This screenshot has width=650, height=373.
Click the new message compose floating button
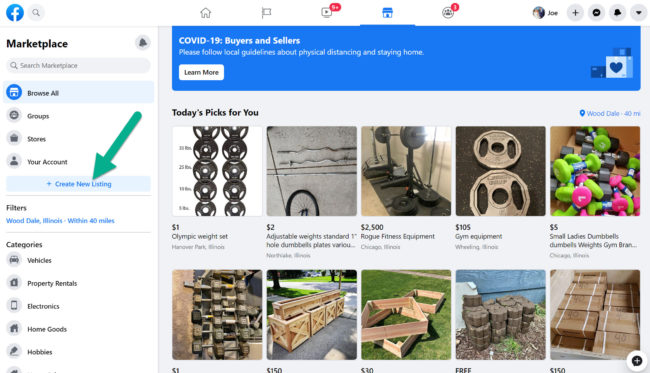pyautogui.click(x=637, y=361)
